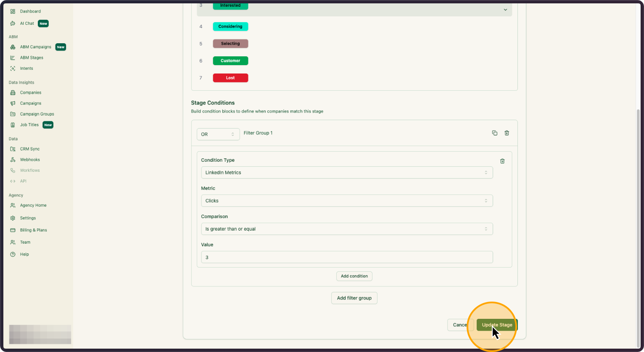The width and height of the screenshot is (644, 352).
Task: Open the Billing & Plans page
Action: click(13, 230)
